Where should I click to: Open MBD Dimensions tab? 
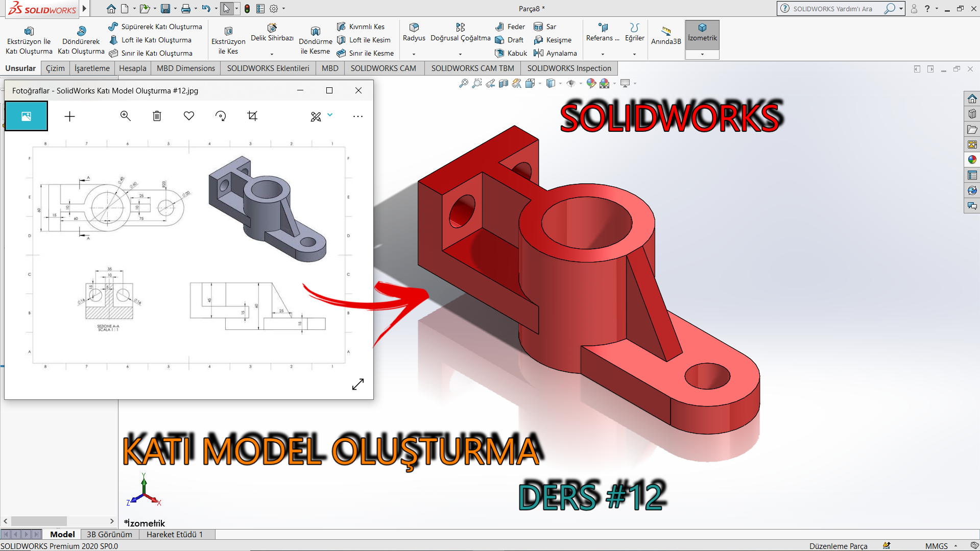(x=186, y=68)
